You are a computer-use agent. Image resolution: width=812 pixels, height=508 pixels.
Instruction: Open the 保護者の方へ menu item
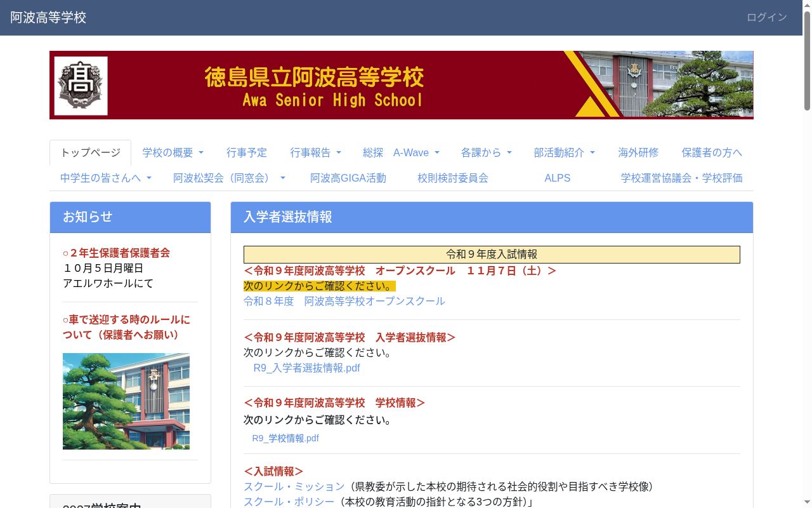click(712, 152)
